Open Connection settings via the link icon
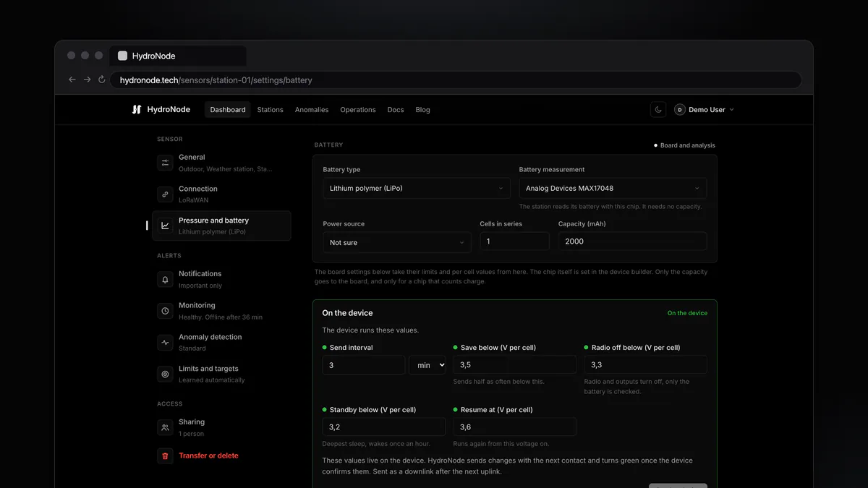Image resolution: width=868 pixels, height=488 pixels. (x=165, y=194)
